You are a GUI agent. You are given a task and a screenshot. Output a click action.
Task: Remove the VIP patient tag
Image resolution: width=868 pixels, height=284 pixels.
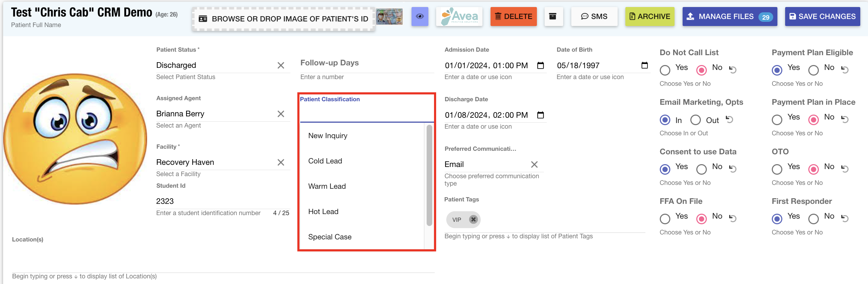473,219
